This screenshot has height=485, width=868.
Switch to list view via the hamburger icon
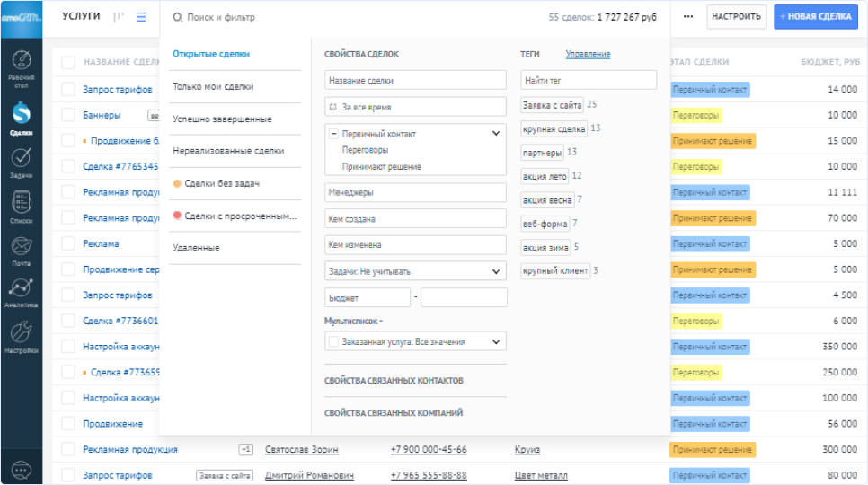(x=141, y=17)
